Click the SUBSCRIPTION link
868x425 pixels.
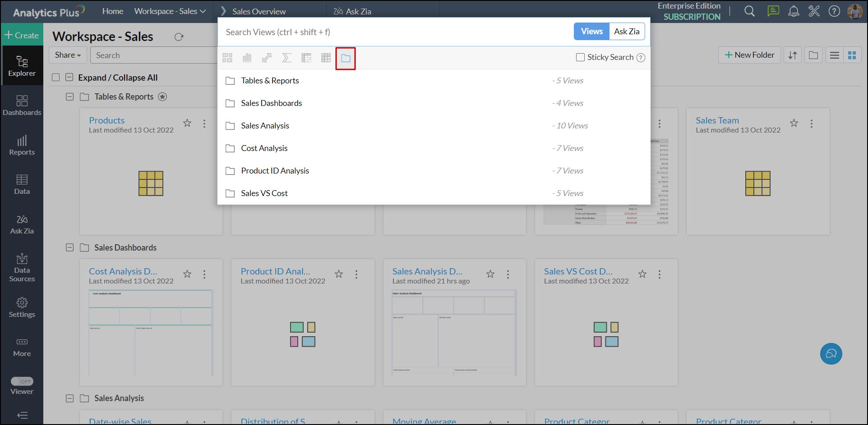pos(692,17)
